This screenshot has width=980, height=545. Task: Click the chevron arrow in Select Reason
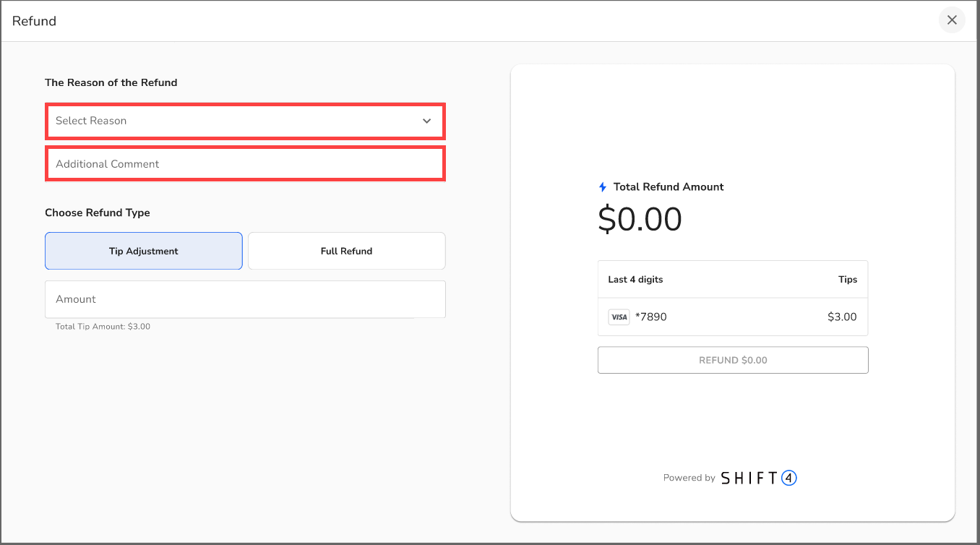(426, 121)
